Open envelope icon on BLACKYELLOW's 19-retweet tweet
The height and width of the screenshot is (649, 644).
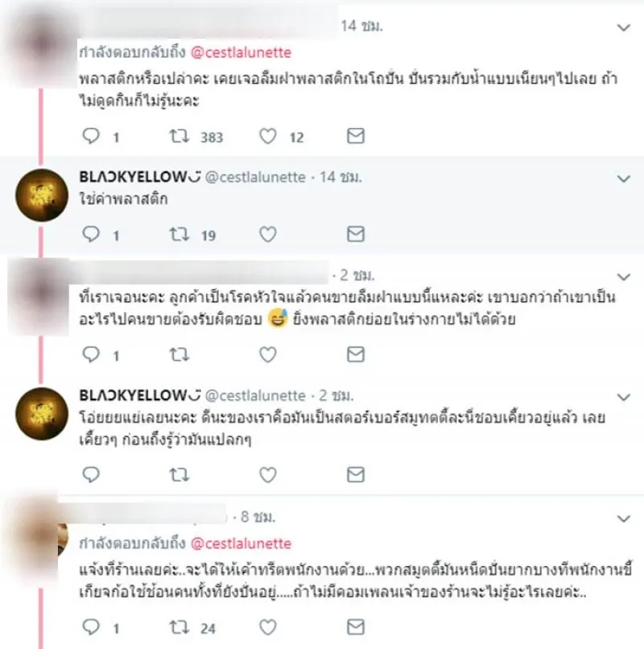click(x=356, y=234)
